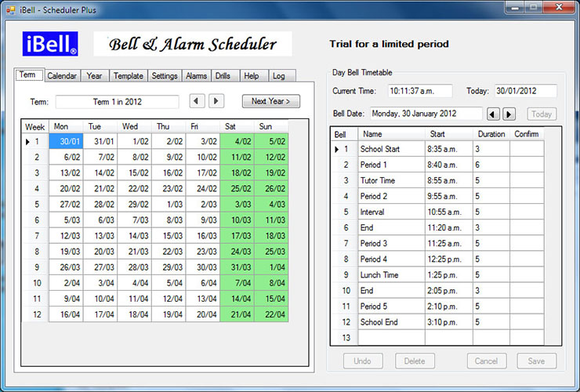Select the School End bell name
The width and height of the screenshot is (580, 392).
coord(391,322)
